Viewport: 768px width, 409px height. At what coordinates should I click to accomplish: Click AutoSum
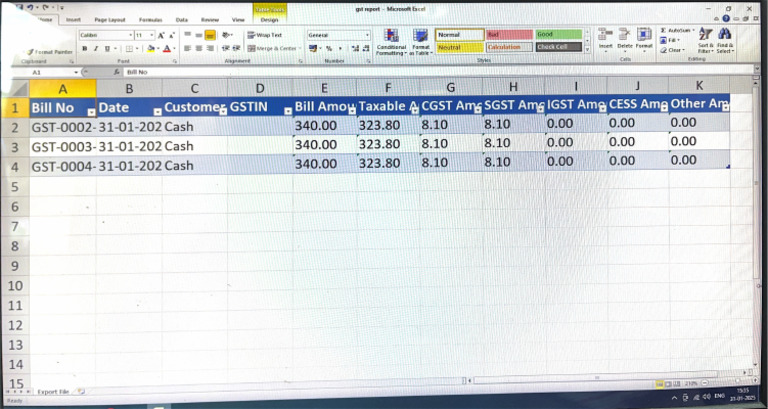coord(678,30)
